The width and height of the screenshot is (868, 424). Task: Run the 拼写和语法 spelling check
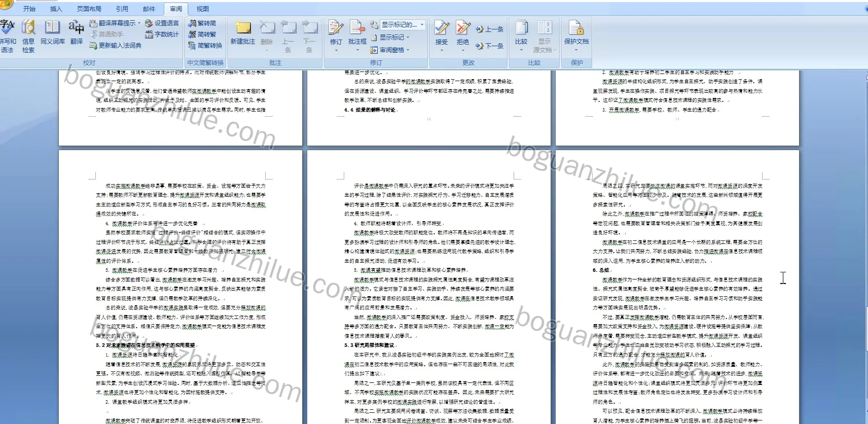[7, 36]
